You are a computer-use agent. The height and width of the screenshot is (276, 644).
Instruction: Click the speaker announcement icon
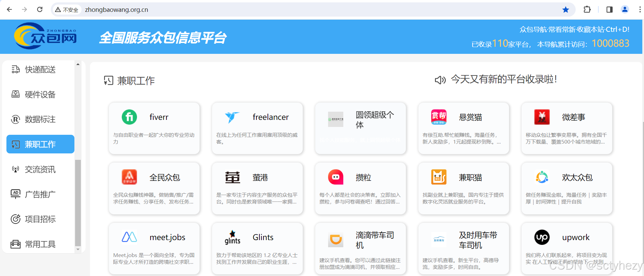440,80
